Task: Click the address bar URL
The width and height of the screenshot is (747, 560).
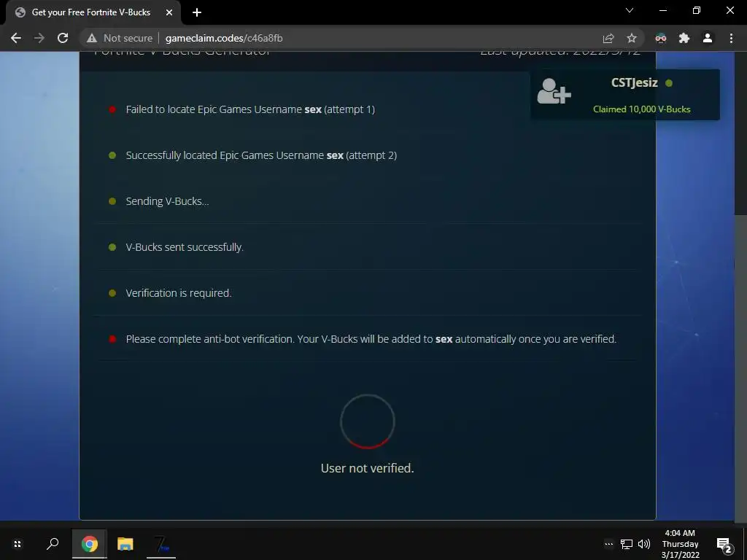Action: pos(224,38)
